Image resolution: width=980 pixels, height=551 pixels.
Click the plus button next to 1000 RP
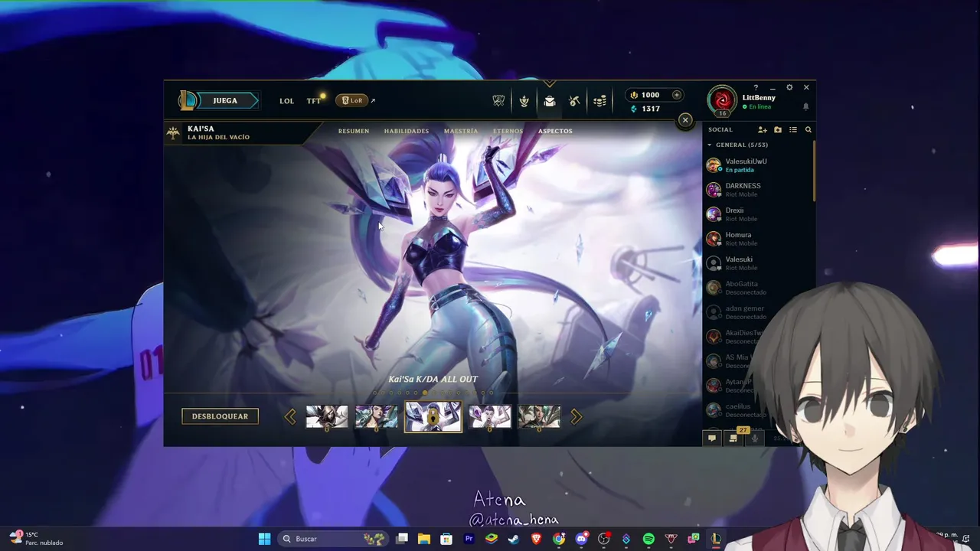[676, 95]
